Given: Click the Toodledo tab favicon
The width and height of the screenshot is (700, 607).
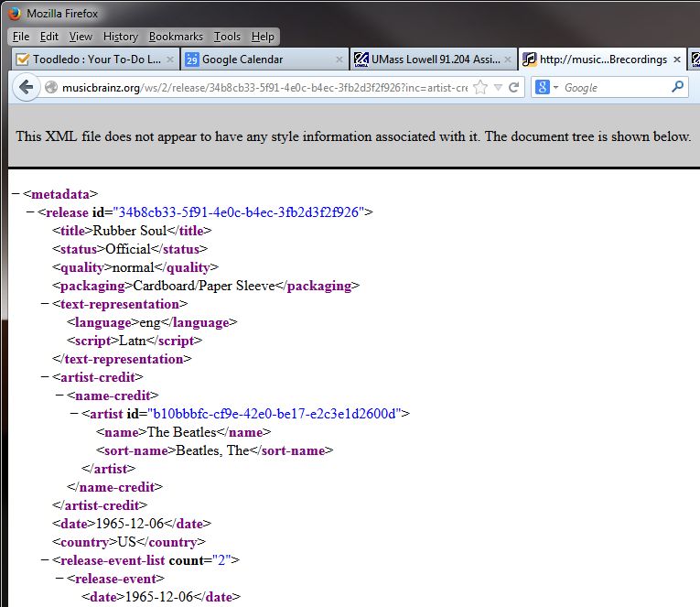Looking at the screenshot, I should click(22, 59).
